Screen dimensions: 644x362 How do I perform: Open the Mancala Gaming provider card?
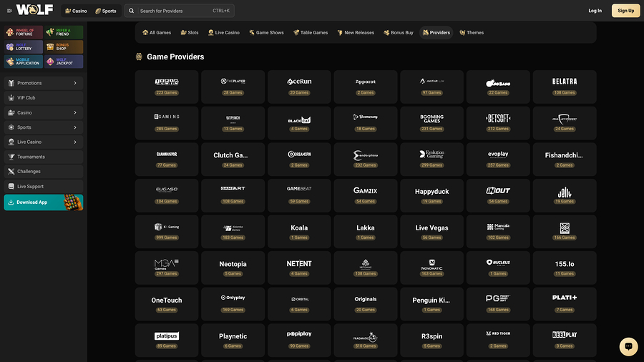point(498,232)
